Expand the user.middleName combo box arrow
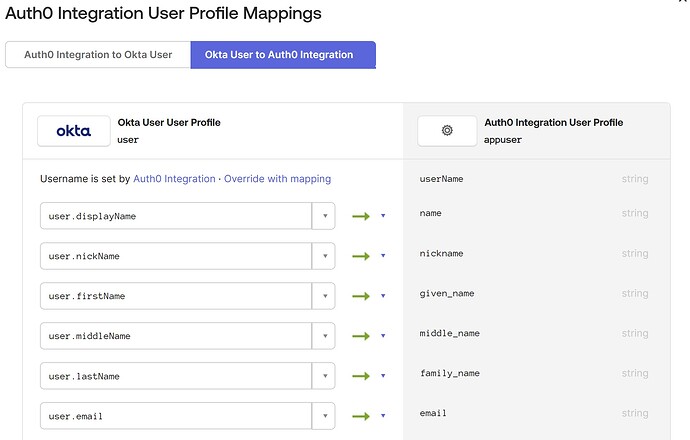 coord(324,336)
